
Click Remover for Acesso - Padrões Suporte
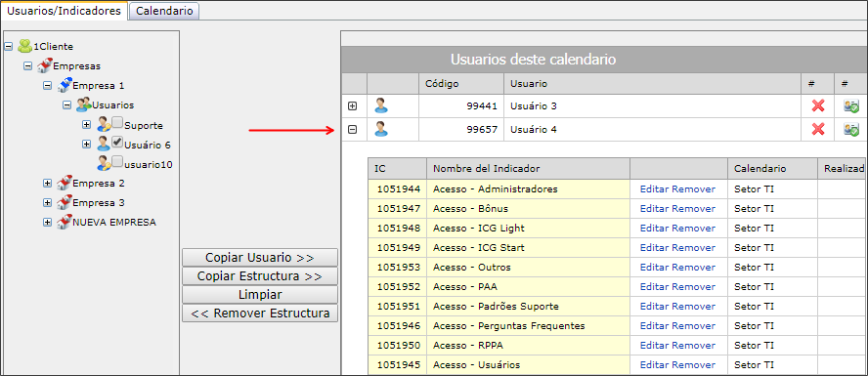(x=694, y=307)
